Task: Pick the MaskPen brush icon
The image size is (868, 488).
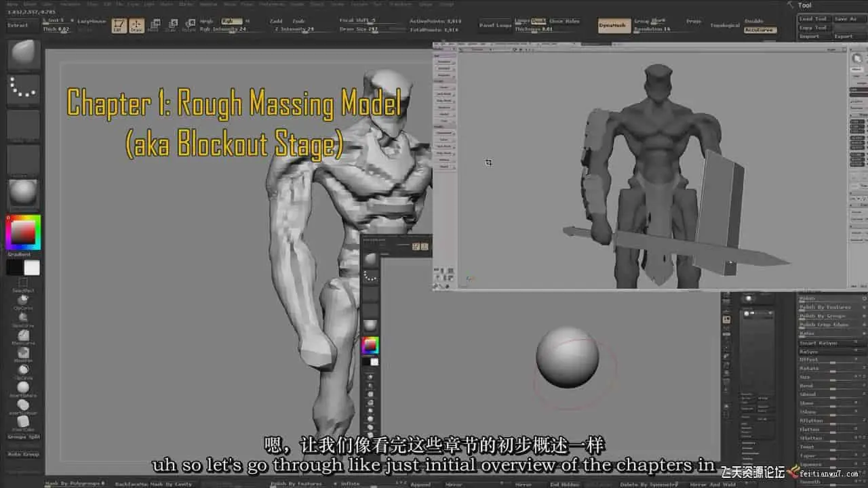Action: pos(23,352)
